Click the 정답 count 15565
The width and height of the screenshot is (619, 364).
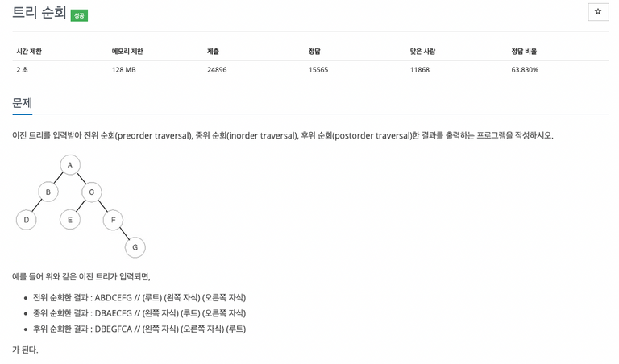(318, 70)
